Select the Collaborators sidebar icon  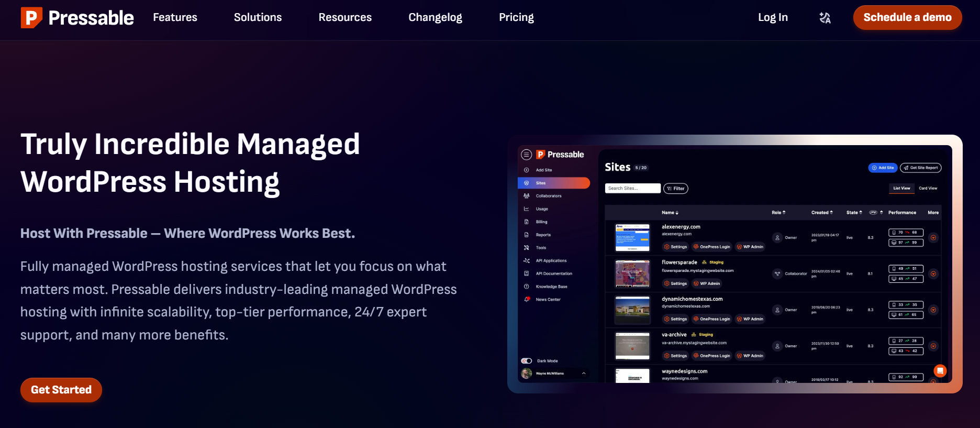point(527,196)
